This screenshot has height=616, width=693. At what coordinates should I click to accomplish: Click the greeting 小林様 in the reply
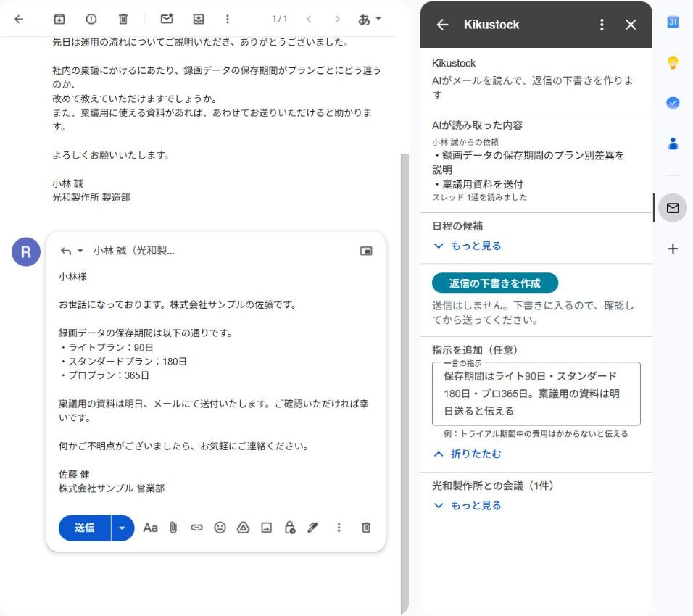pos(73,277)
